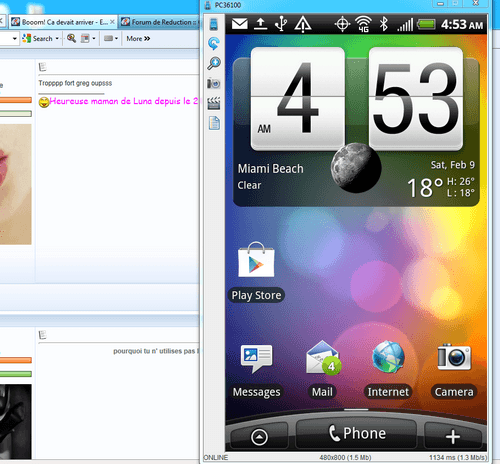Click the black-and-white avatar image
500x464 pixels.
(x=16, y=422)
